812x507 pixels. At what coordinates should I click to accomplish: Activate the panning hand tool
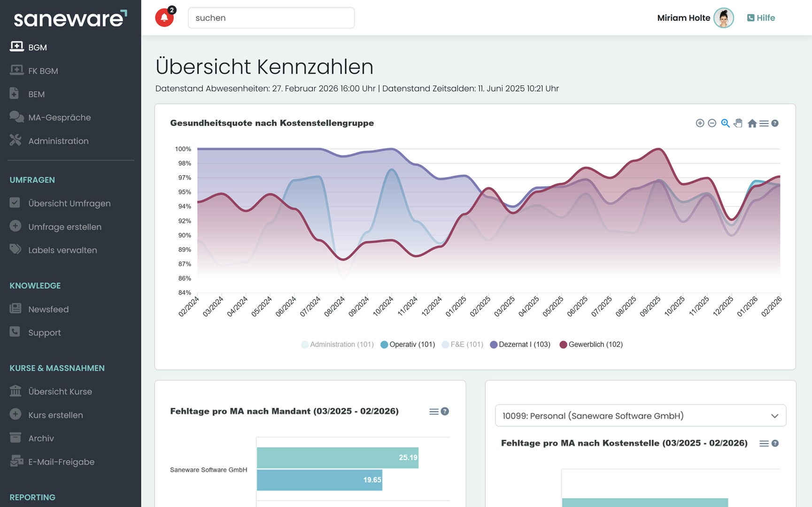[738, 123]
